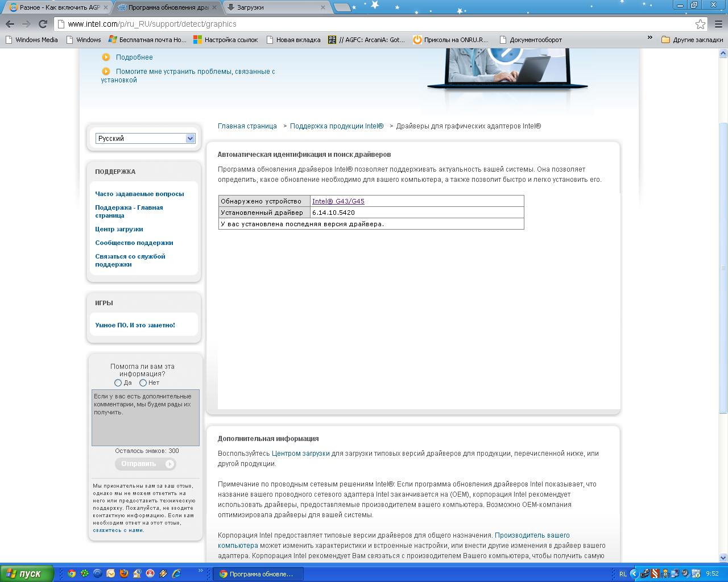Viewport: 728px width, 582px height.
Task: Click in the additional comments text area
Action: click(145, 418)
